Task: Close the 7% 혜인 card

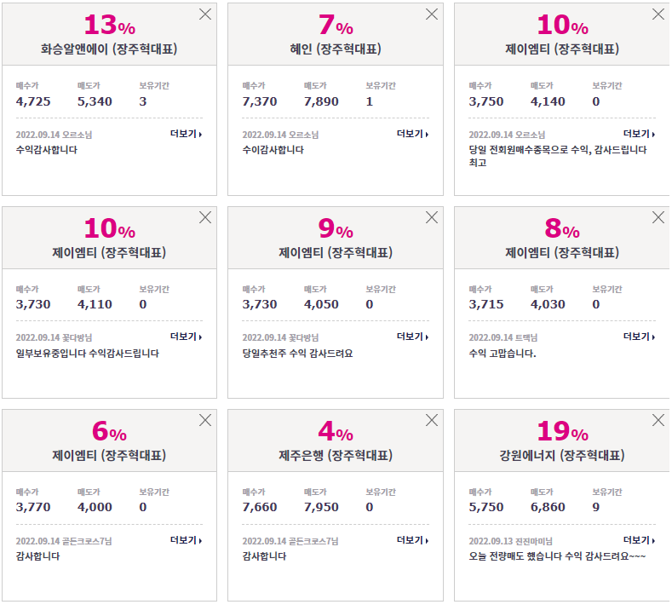Action: (x=432, y=14)
